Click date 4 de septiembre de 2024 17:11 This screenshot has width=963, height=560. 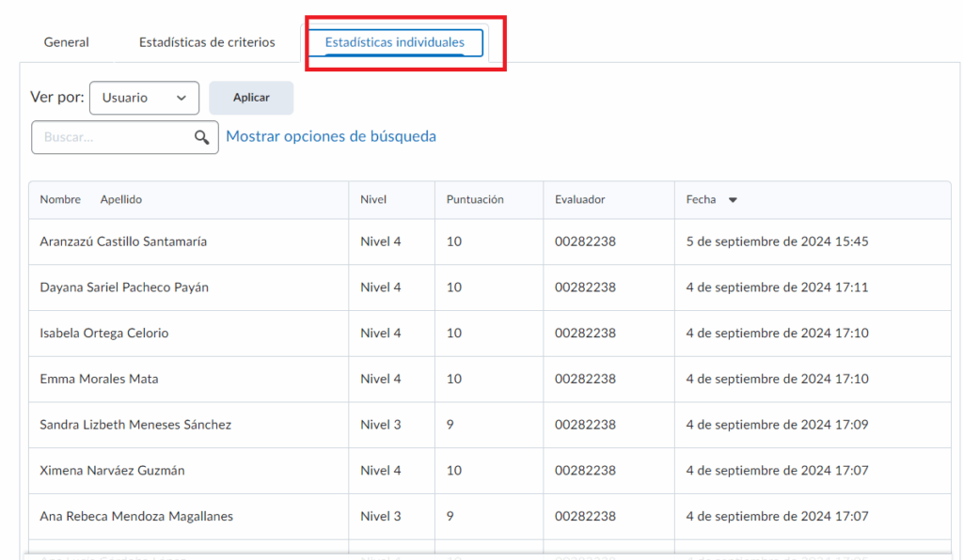[777, 288]
